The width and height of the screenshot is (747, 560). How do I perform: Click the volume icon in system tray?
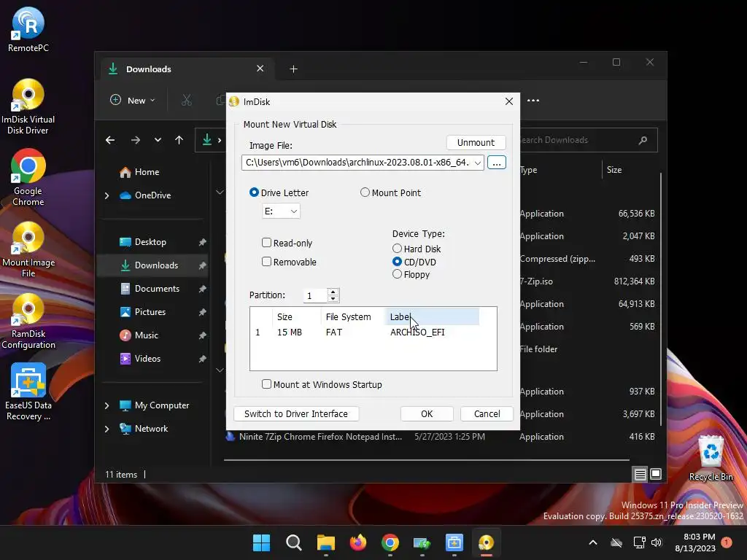(657, 542)
